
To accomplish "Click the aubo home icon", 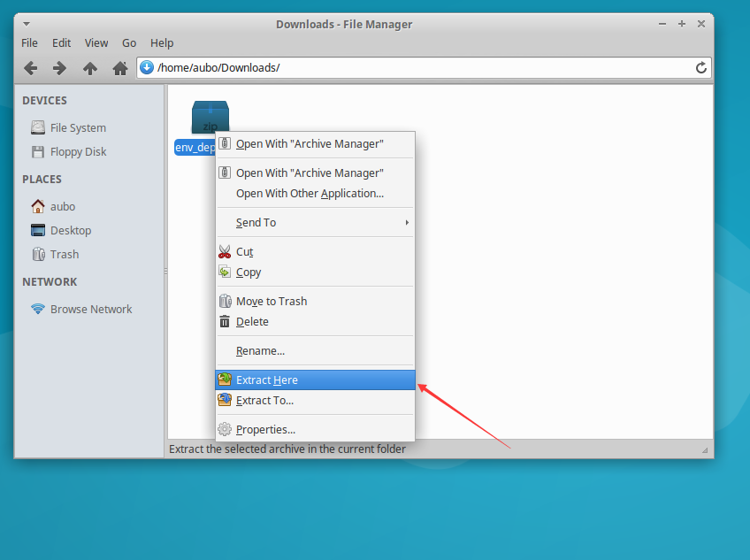I will pos(38,206).
